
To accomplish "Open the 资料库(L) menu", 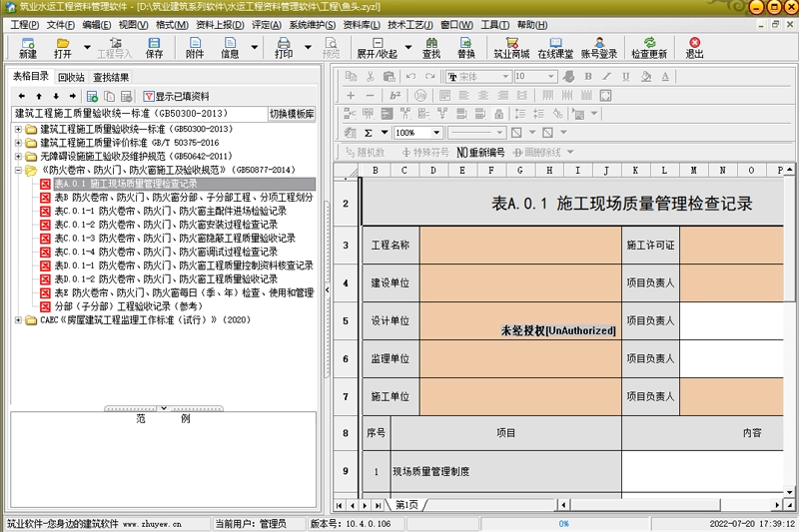I will (x=362, y=25).
